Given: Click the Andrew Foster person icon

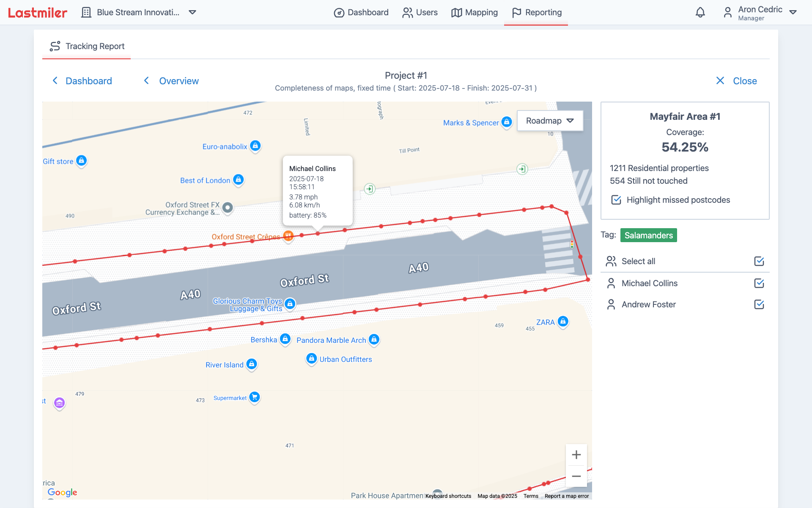Looking at the screenshot, I should tap(611, 304).
